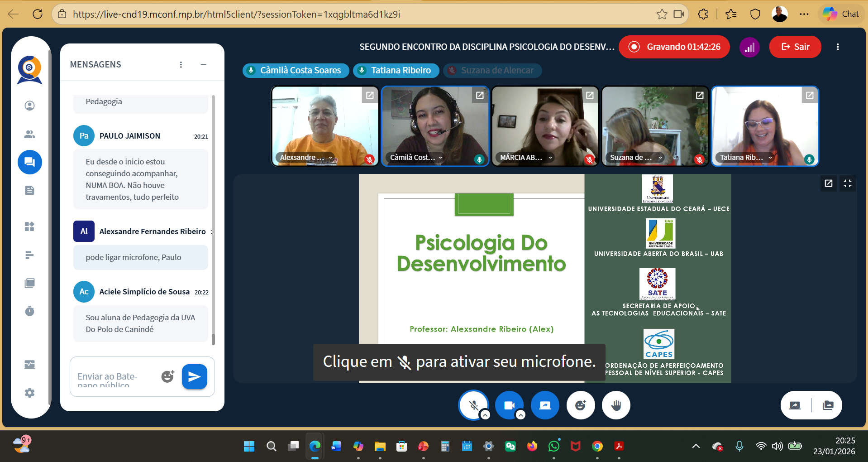This screenshot has width=868, height=462.
Task: Open the reactions smiley button
Action: point(581,405)
